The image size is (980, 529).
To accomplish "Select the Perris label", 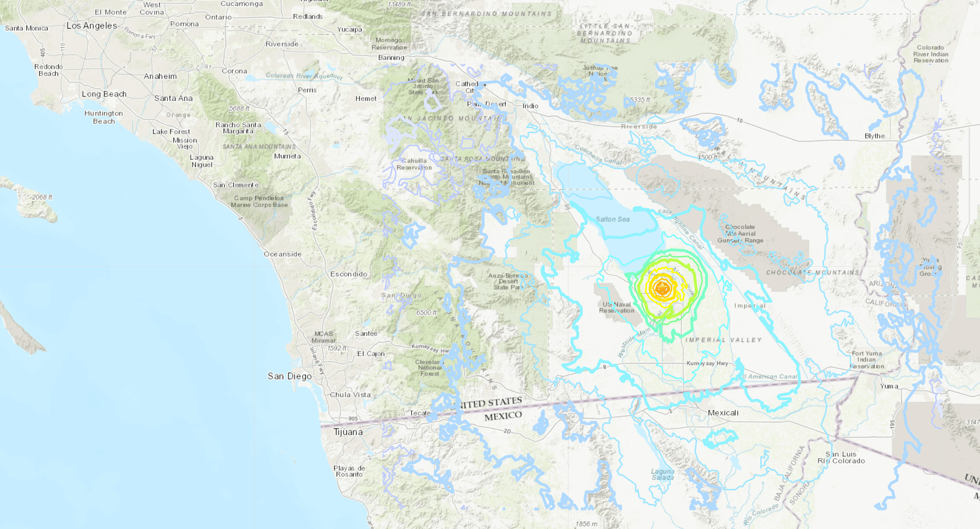I will tap(307, 90).
